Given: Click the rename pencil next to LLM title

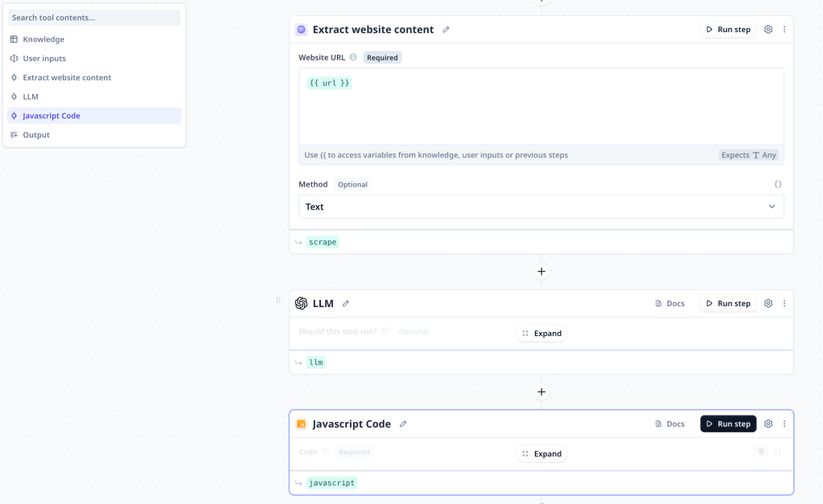Looking at the screenshot, I should tap(346, 304).
